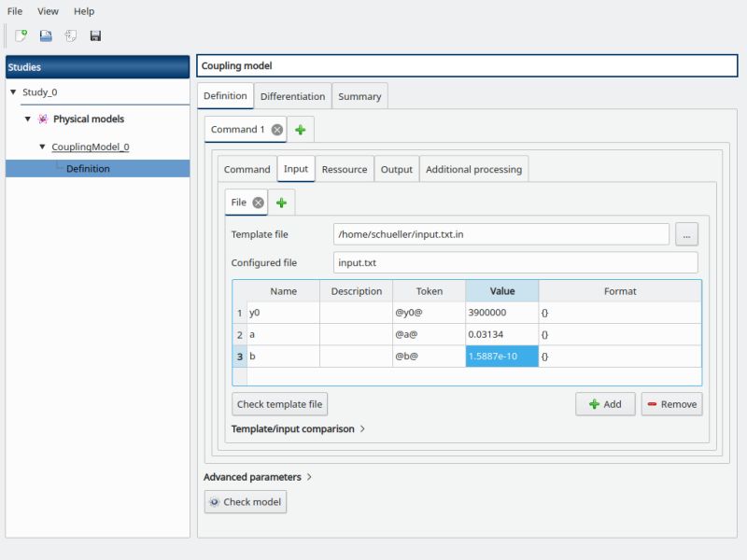Viewport: 747px width, 560px height.
Task: Add a new command with the green plus
Action: point(301,129)
